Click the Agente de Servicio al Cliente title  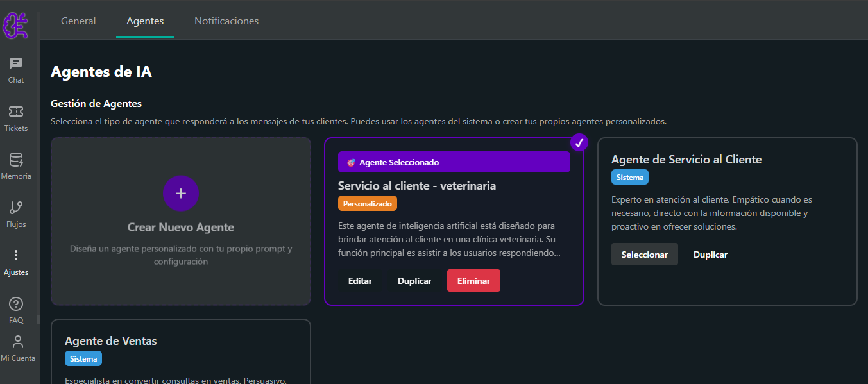click(686, 160)
